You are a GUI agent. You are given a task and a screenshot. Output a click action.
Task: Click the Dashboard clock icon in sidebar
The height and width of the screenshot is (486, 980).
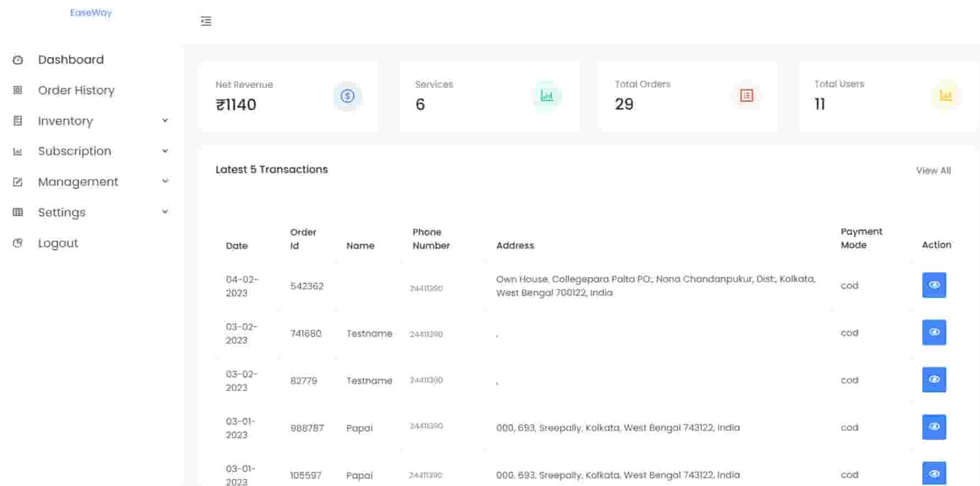(18, 60)
